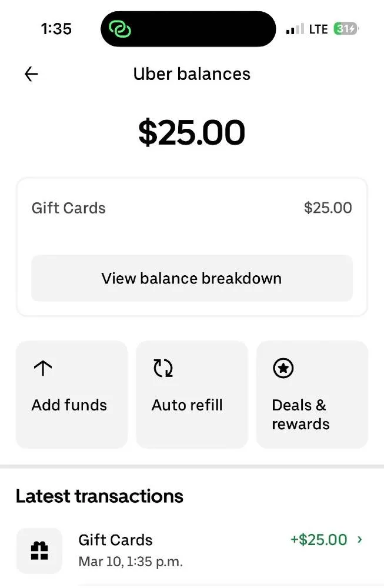Open the Latest transactions section header

click(x=99, y=496)
